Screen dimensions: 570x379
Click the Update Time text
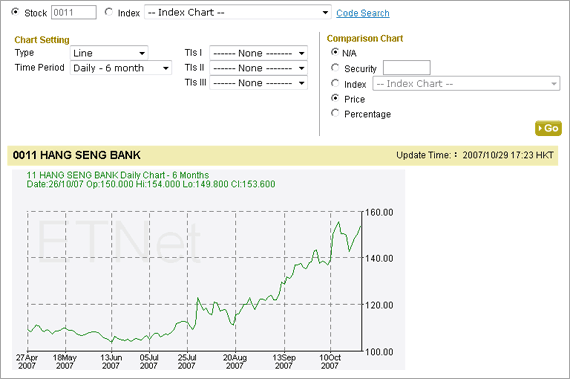[475, 155]
